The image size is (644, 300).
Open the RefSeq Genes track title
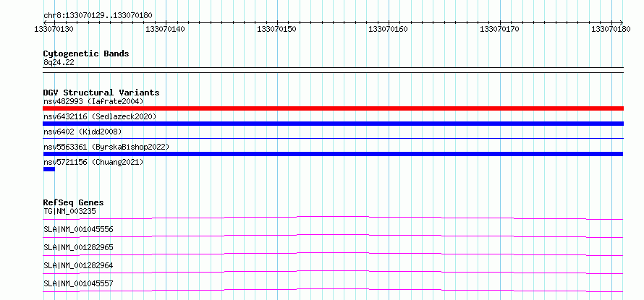click(x=74, y=202)
